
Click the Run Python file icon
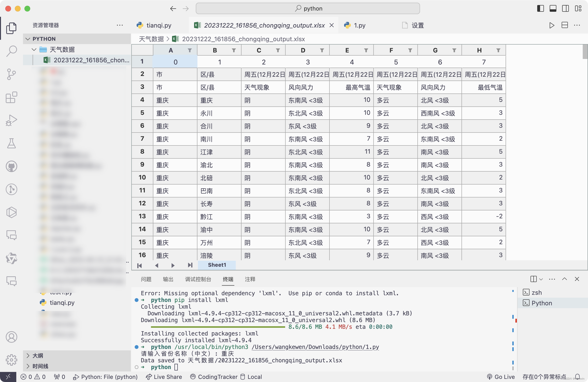pos(552,25)
